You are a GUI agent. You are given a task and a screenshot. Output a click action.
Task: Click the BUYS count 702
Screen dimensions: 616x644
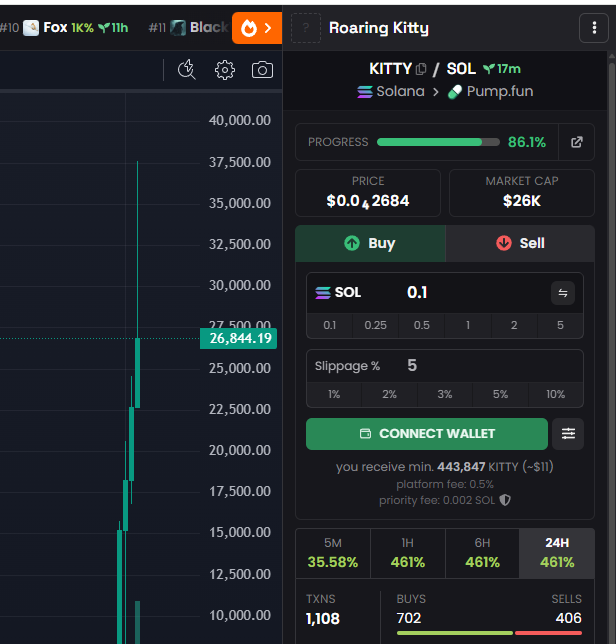click(409, 618)
